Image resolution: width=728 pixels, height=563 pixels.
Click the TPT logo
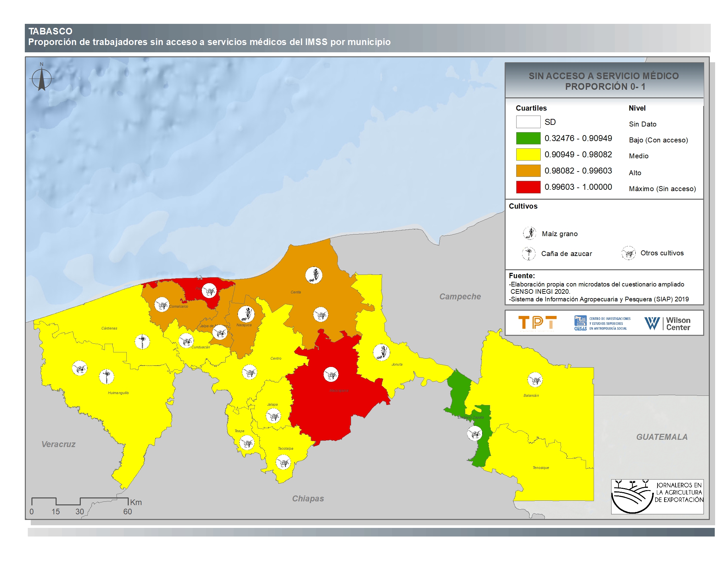pos(537,323)
